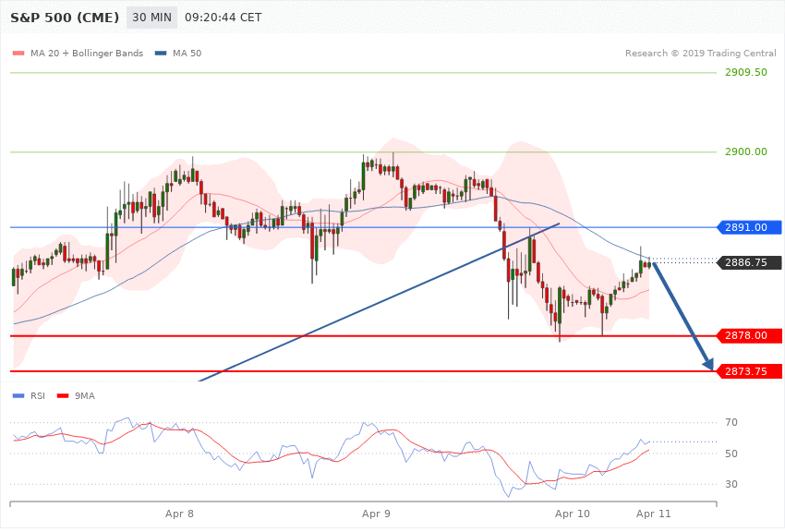Click the RSI 30 level label

tap(731, 484)
